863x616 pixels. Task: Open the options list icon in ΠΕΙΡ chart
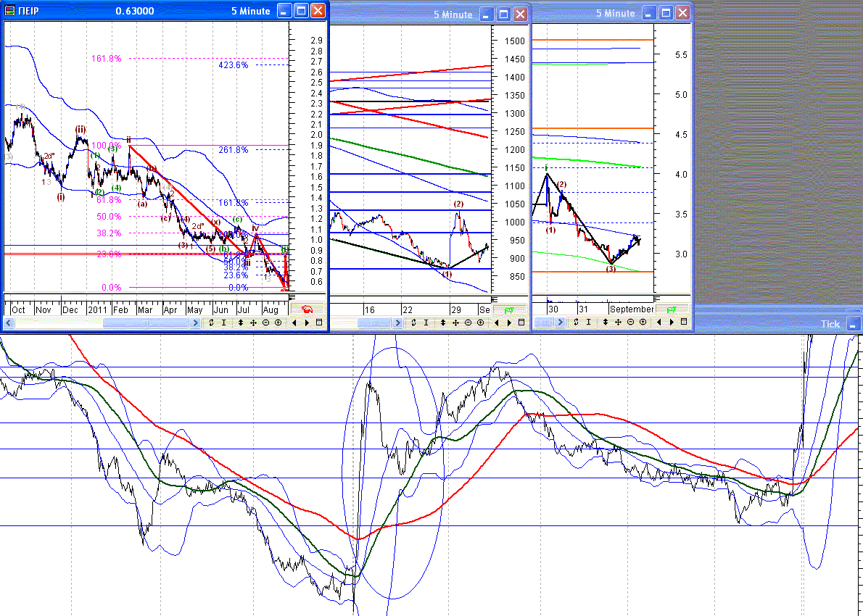click(x=318, y=322)
